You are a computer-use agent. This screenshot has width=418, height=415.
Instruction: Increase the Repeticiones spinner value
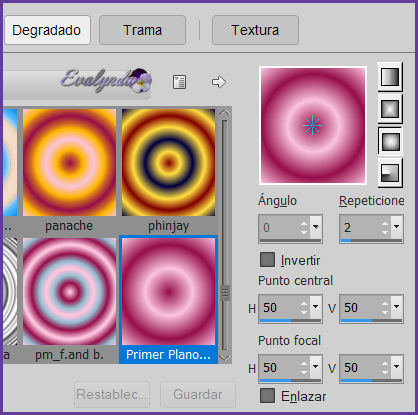click(385, 224)
